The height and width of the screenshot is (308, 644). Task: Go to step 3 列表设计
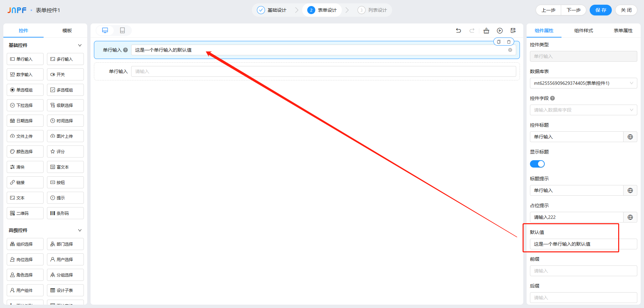tap(372, 10)
